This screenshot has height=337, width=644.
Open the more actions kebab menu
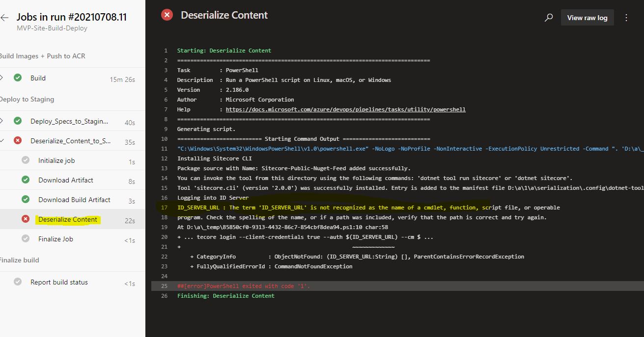coord(626,17)
